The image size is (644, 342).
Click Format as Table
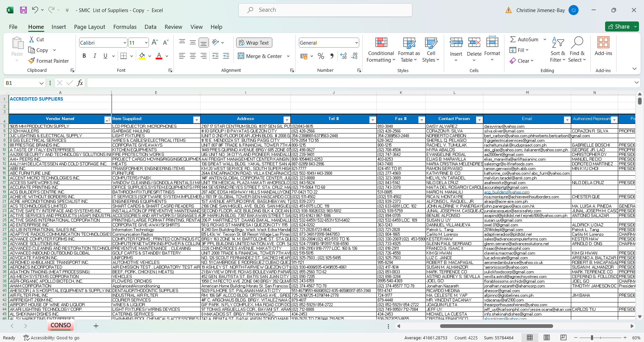coord(409,50)
